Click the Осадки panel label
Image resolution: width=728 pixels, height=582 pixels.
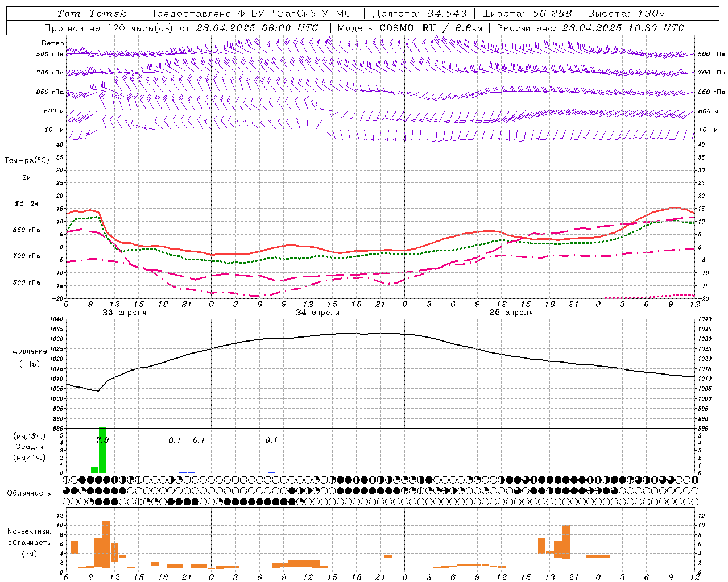(x=29, y=447)
